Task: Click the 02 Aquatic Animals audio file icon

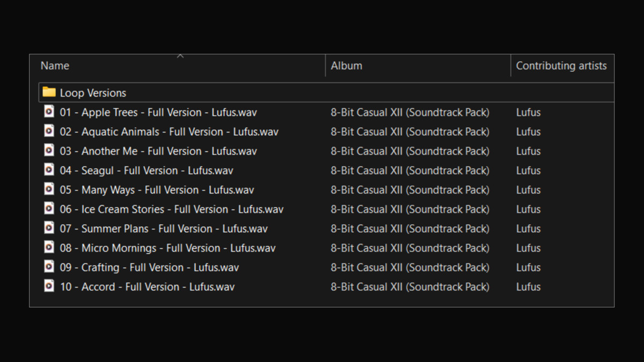Action: pyautogui.click(x=49, y=131)
